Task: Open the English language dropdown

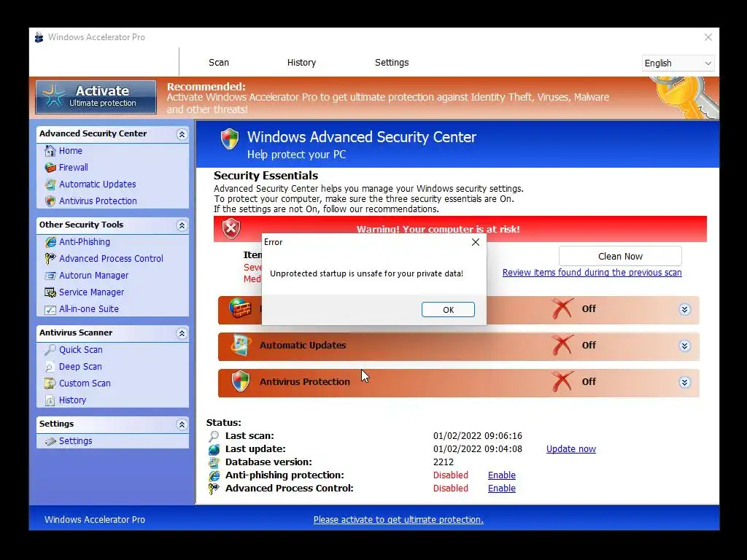Action: [x=678, y=63]
